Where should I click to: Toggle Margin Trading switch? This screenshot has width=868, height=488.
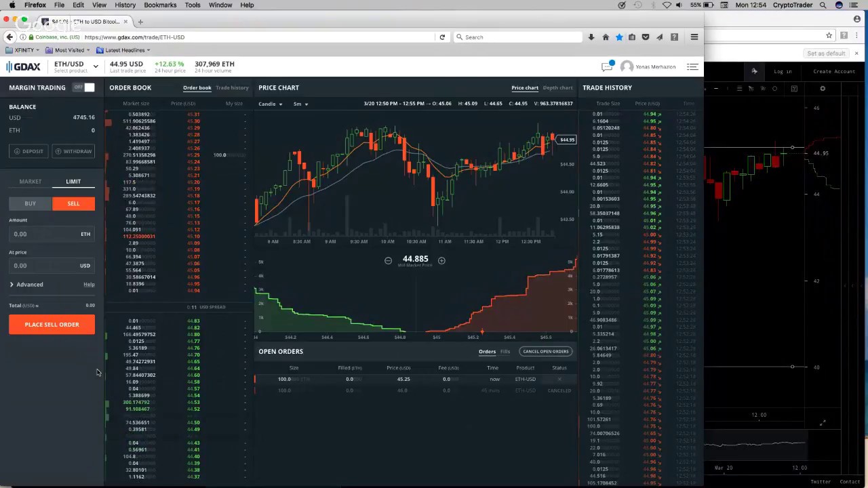coord(85,87)
